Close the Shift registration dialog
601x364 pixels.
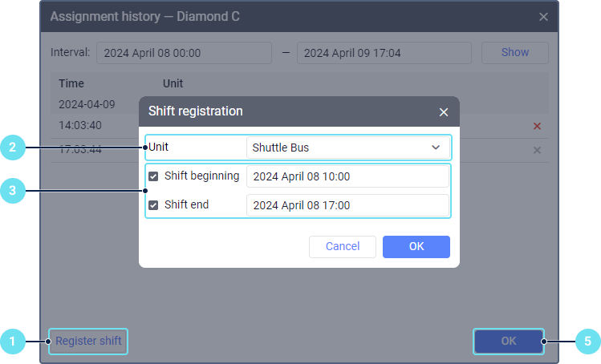coord(444,112)
